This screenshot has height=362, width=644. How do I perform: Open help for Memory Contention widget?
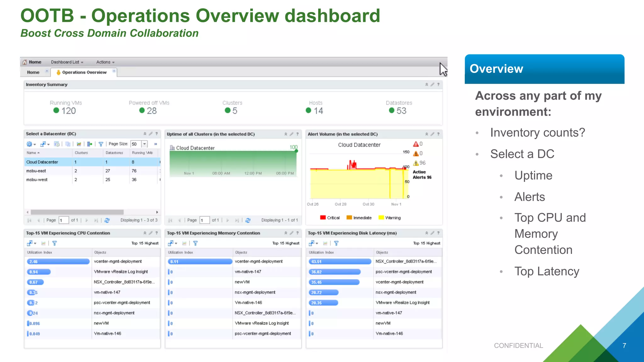pos(297,233)
